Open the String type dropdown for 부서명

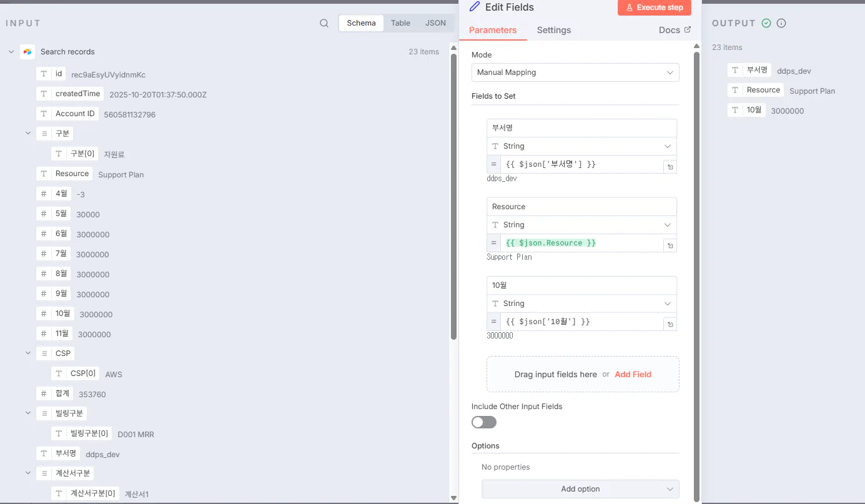pyautogui.click(x=581, y=146)
